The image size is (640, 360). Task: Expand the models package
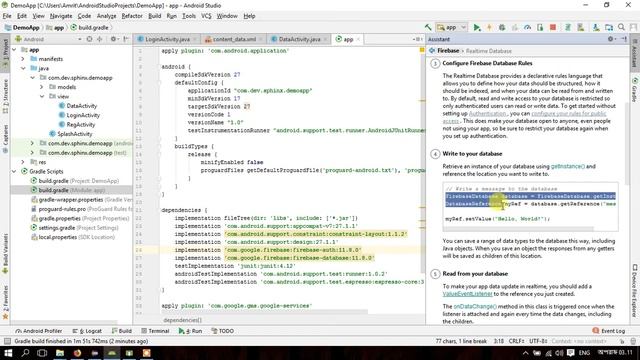(x=42, y=87)
